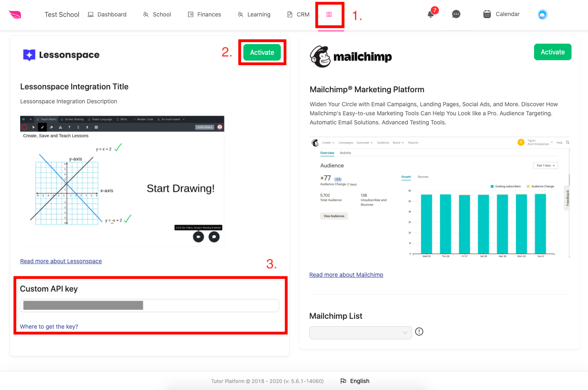This screenshot has height=390, width=588.
Task: Open the English language selector
Action: click(355, 381)
